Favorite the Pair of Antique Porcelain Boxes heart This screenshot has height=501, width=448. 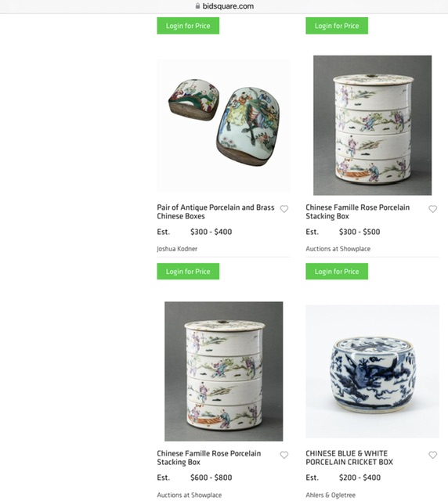point(284,209)
